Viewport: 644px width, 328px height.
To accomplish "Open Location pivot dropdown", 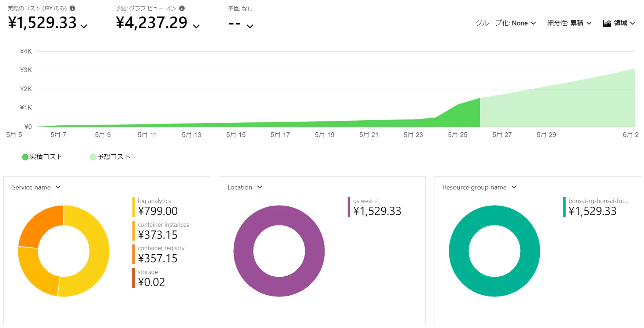I will click(x=245, y=187).
